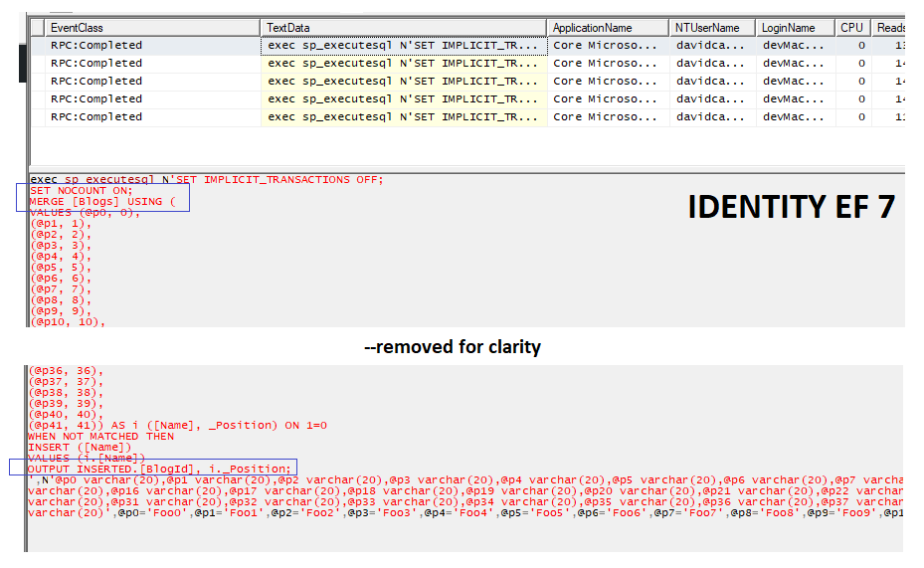This screenshot has height=568, width=924.
Task: Click the TextData cell with dotted focus border
Action: (404, 46)
